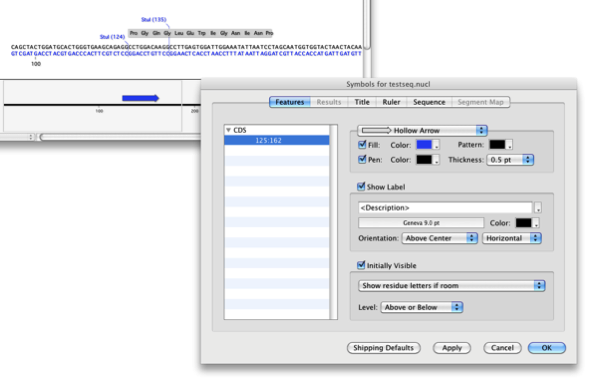Switch to the Ruler tab
598x384 pixels.
[x=391, y=102]
